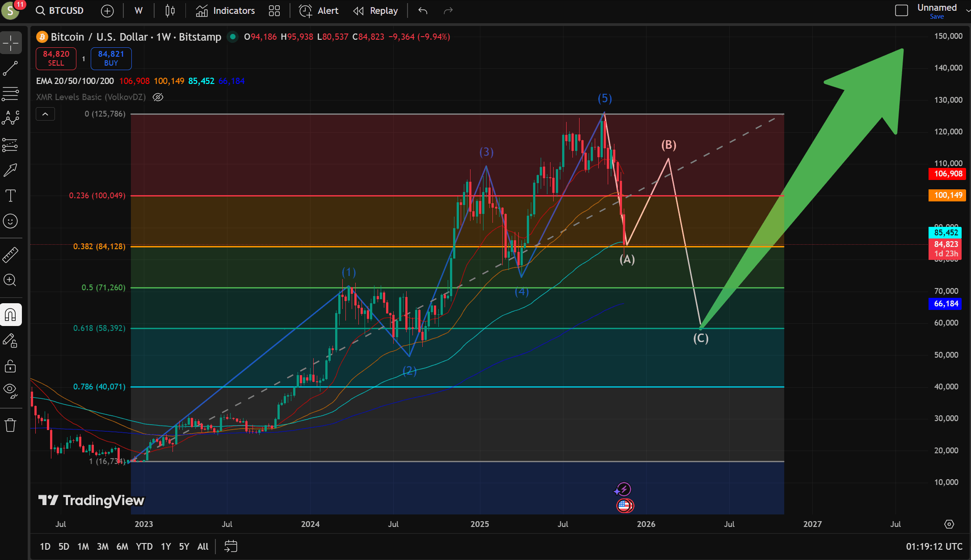Click the Replay button
The image size is (971, 560).
point(375,11)
